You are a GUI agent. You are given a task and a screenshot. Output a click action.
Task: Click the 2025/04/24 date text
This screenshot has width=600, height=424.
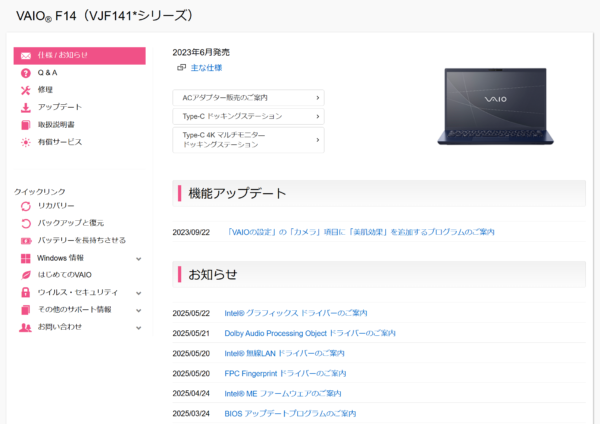pos(191,393)
